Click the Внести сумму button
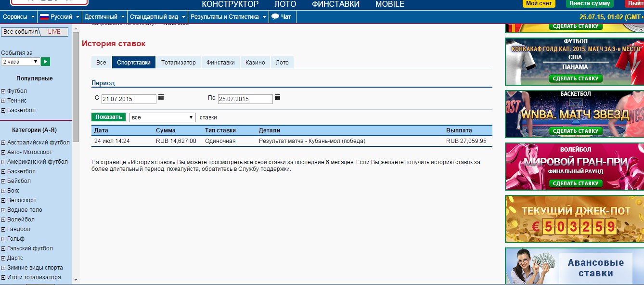This screenshot has height=285, width=644. (590, 3)
